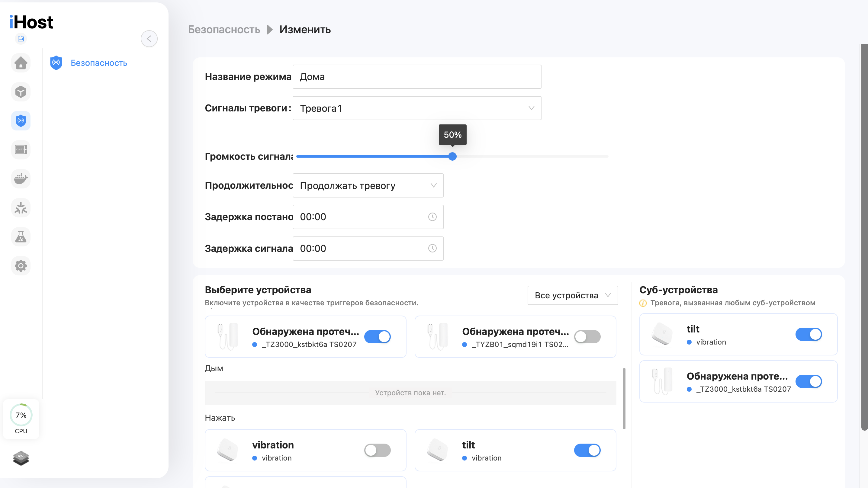Image resolution: width=868 pixels, height=488 pixels.
Task: Open the Home icon in the sidebar
Action: click(21, 63)
